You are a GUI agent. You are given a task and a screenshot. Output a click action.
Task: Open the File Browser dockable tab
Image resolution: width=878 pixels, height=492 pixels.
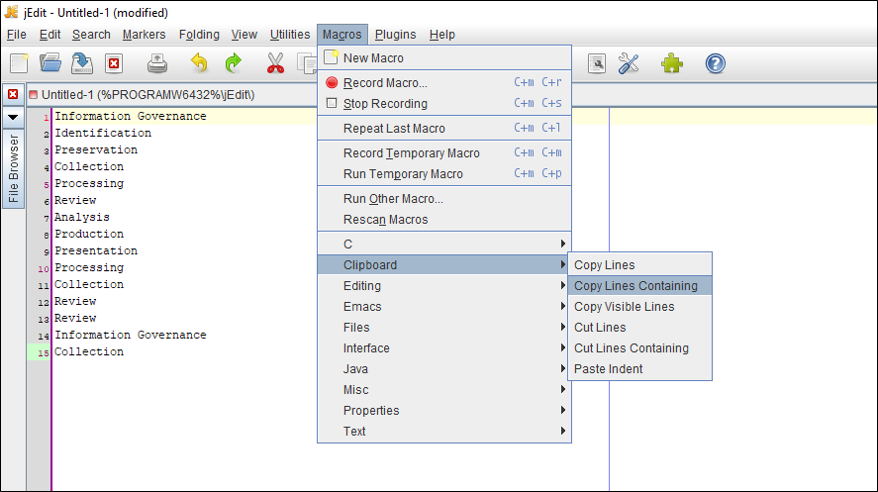point(13,169)
